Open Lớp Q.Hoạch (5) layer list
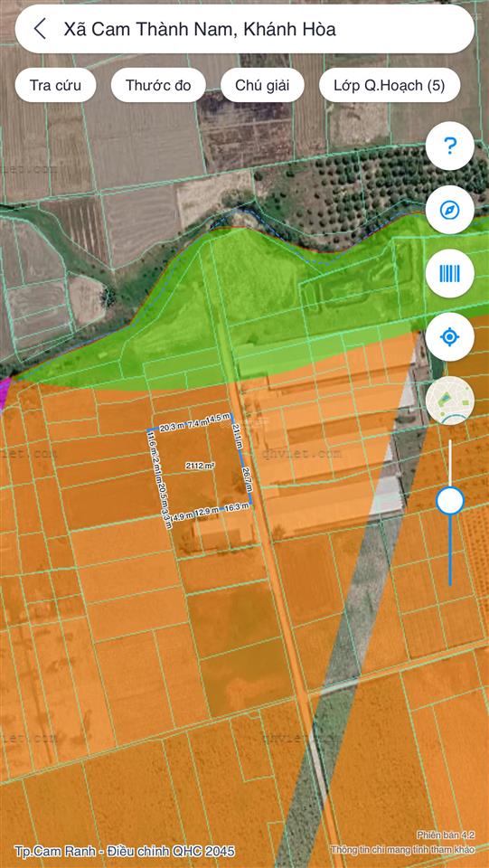 (390, 85)
